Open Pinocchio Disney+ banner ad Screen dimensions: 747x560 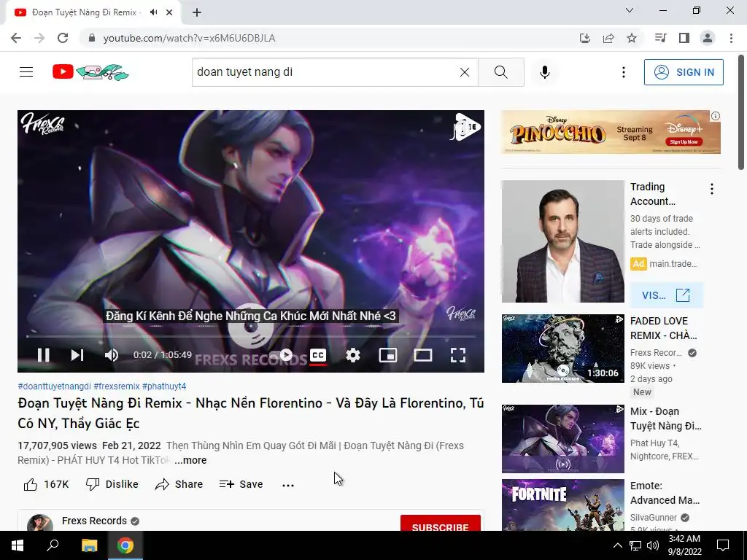(x=611, y=132)
